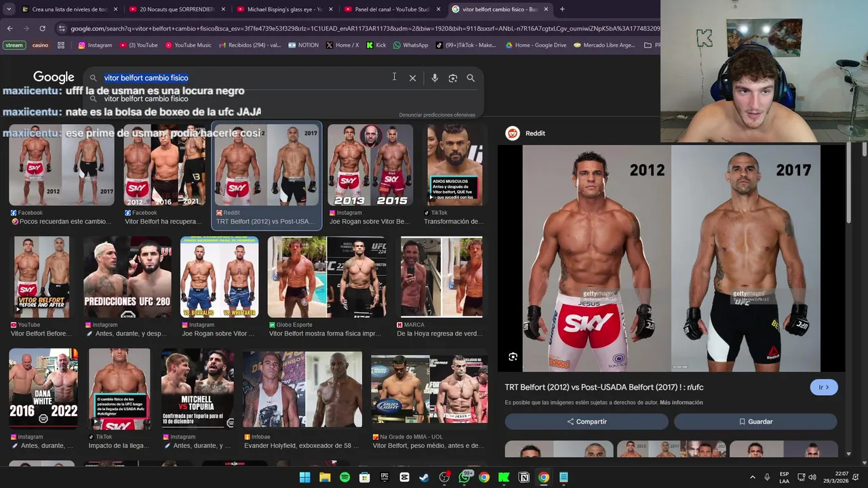Click the Guardar button
Viewport: 868px width, 488px height.
click(x=755, y=422)
